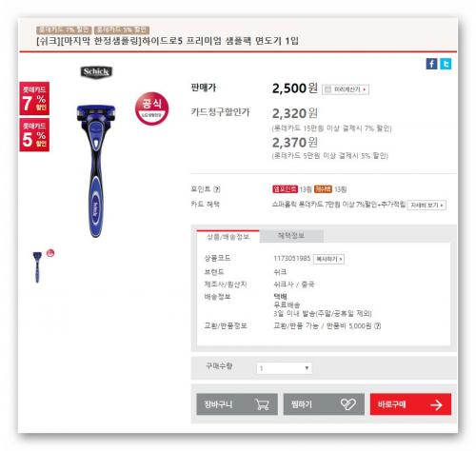The image size is (476, 451).
Task: Open the 미리계산기 price calculator
Action: click(x=346, y=89)
